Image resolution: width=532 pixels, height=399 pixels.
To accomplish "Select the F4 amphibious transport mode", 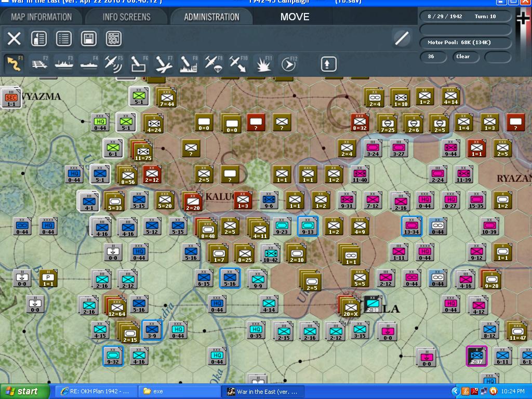I will click(x=89, y=64).
